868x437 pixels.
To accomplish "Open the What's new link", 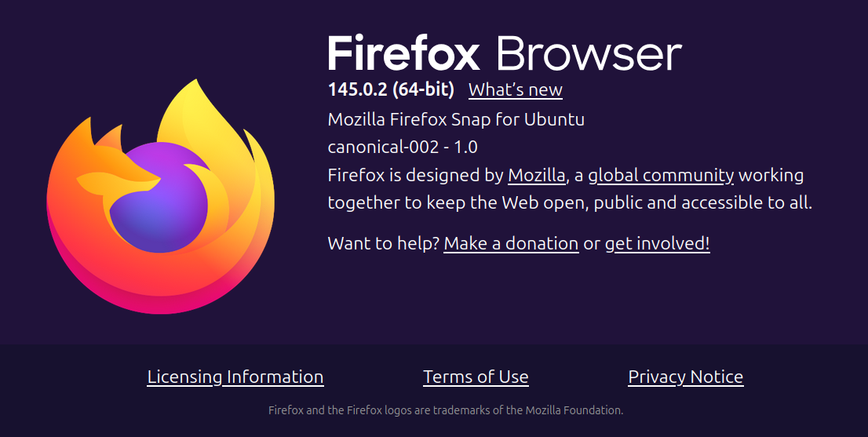I will coord(516,89).
